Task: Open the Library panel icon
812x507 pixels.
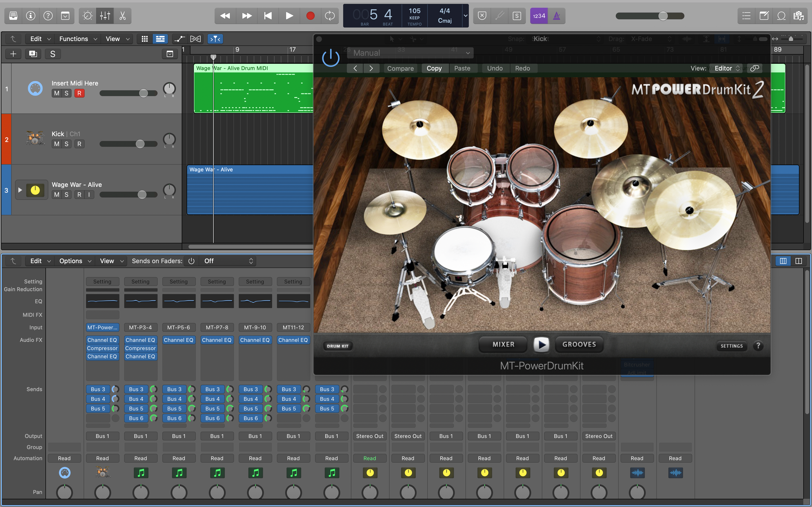Action: point(14,16)
